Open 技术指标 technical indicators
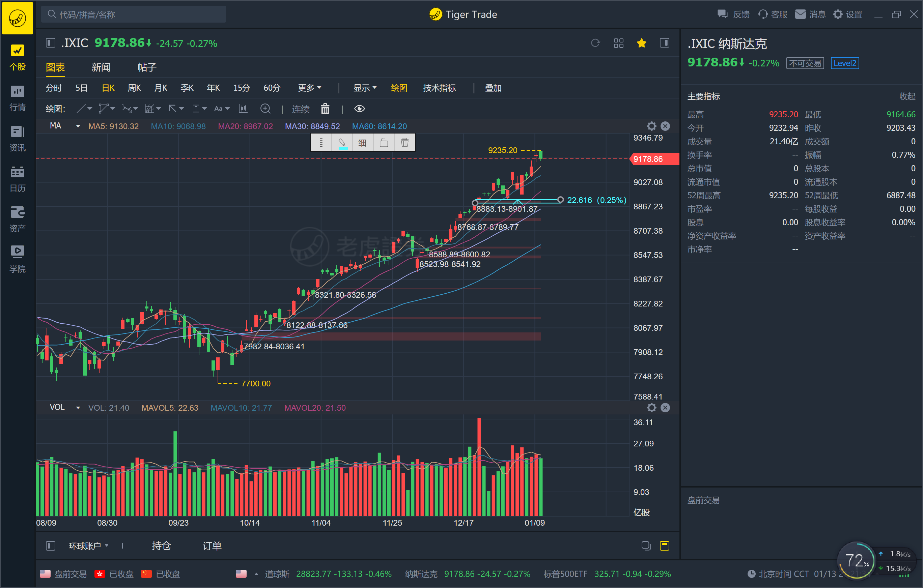The width and height of the screenshot is (923, 588). click(x=439, y=88)
